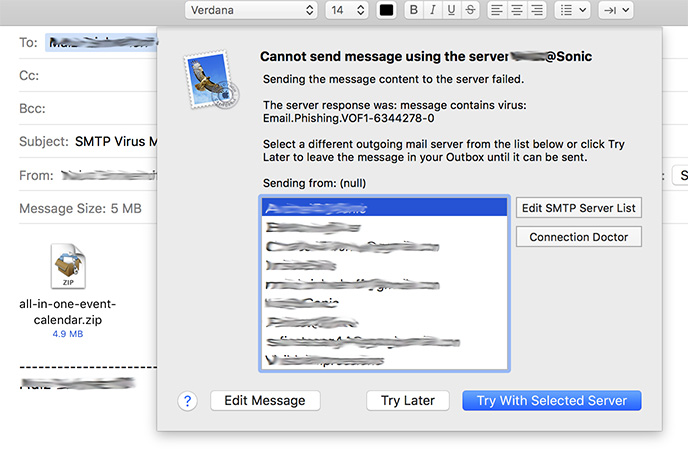Image resolution: width=688 pixels, height=469 pixels.
Task: Open the indentation dropdown
Action: pos(616,10)
